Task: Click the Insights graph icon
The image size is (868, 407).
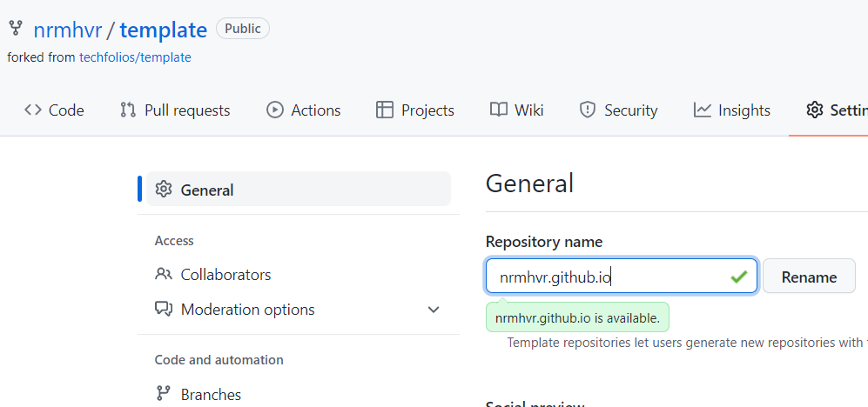Action: (702, 110)
